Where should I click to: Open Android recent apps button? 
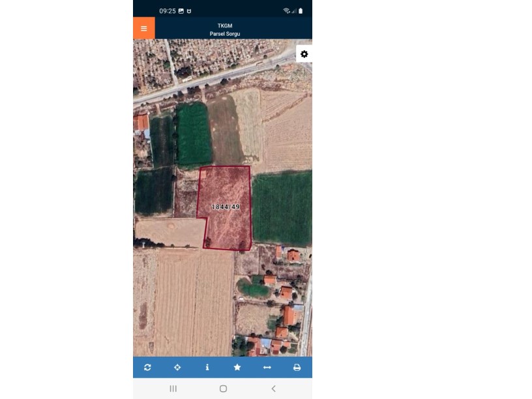tap(173, 389)
